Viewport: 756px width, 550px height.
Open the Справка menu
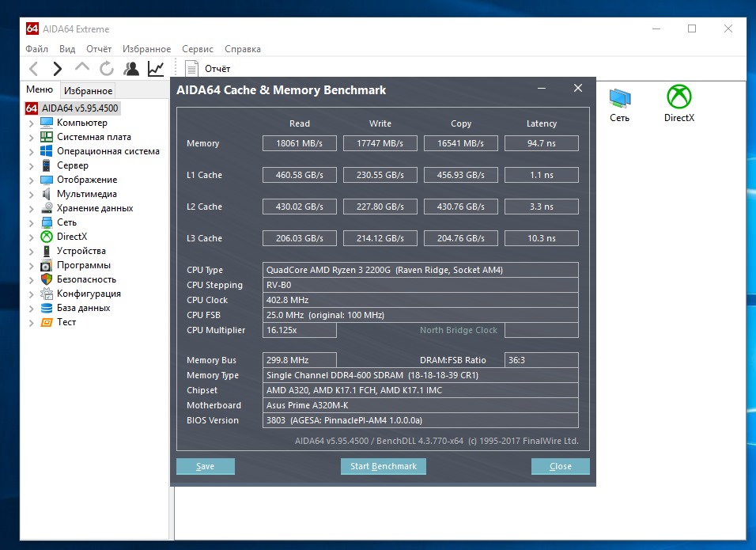tap(243, 49)
